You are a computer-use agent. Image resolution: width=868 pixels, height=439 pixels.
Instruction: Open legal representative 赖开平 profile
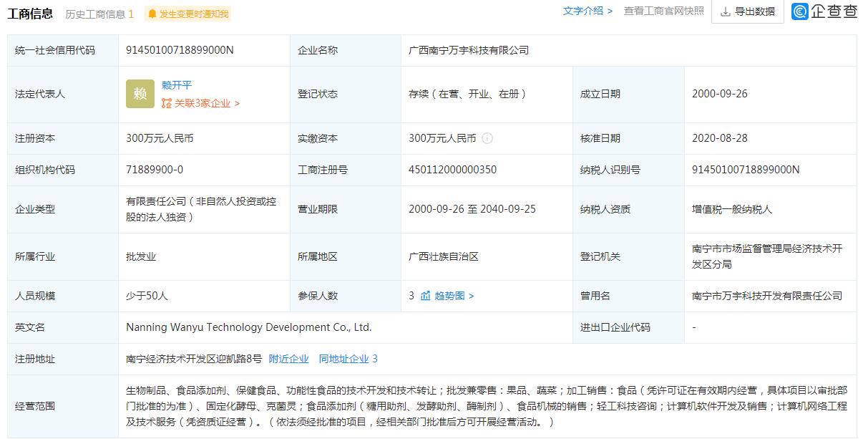coord(177,85)
